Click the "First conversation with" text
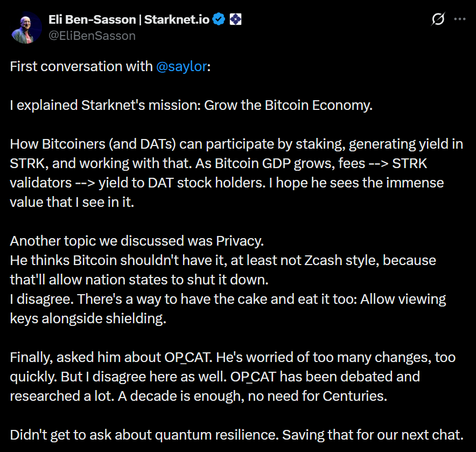This screenshot has height=452, width=476. [x=81, y=67]
